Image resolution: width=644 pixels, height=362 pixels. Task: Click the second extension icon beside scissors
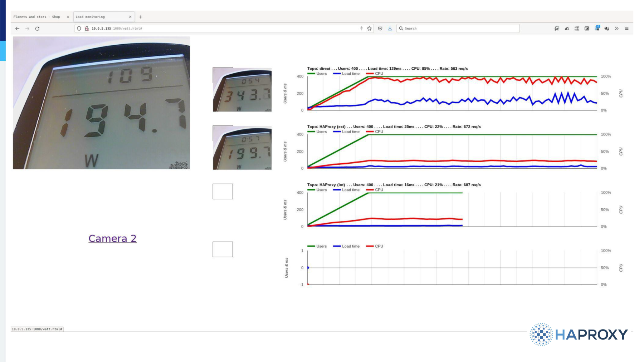pyautogui.click(x=567, y=28)
